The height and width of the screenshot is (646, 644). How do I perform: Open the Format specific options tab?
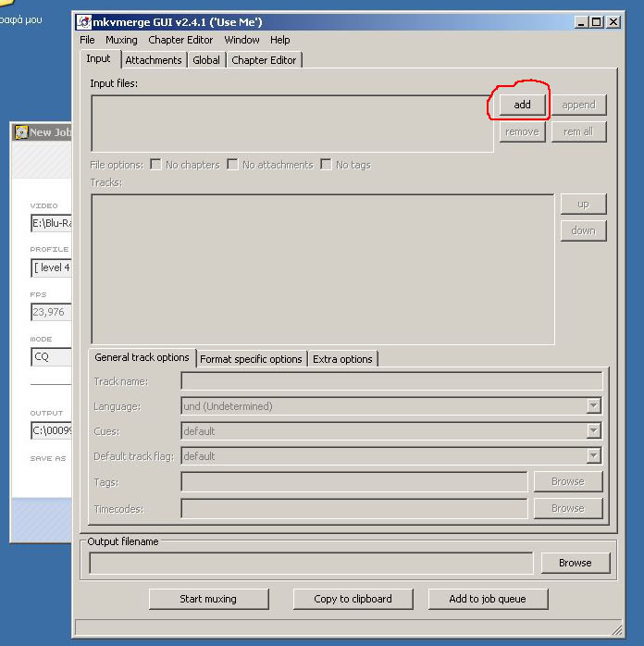click(x=251, y=359)
